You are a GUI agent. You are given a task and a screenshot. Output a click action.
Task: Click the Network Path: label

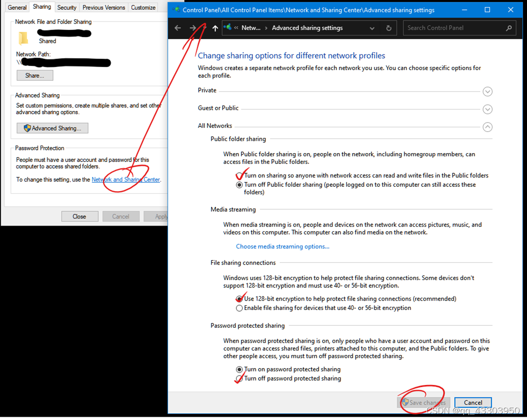click(33, 54)
